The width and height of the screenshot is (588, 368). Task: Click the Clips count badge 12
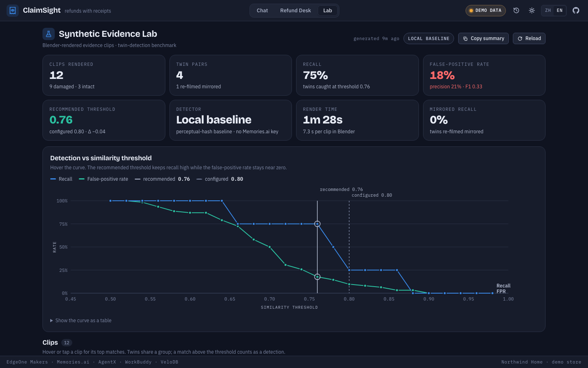click(x=67, y=343)
